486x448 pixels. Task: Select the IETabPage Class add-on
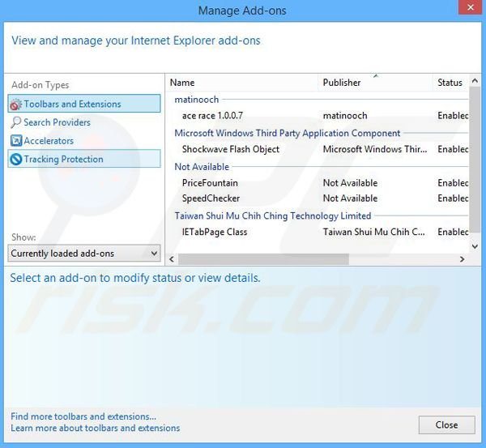click(215, 233)
